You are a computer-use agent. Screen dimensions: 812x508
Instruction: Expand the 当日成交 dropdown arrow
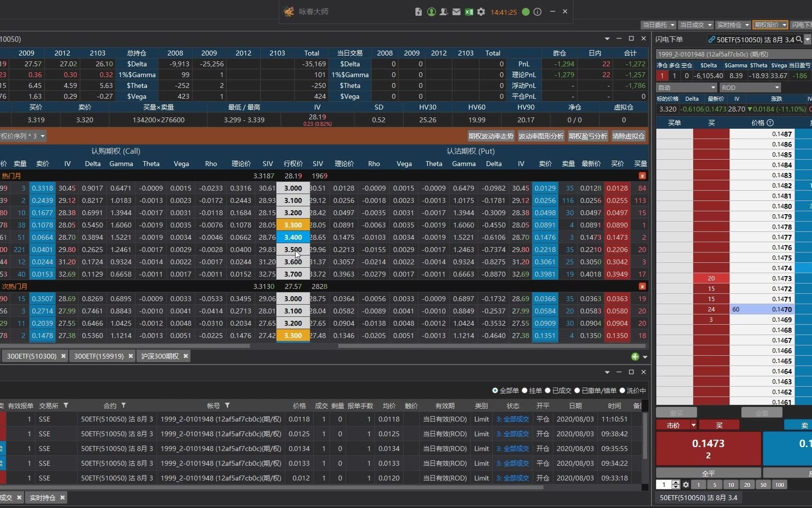[x=710, y=25]
